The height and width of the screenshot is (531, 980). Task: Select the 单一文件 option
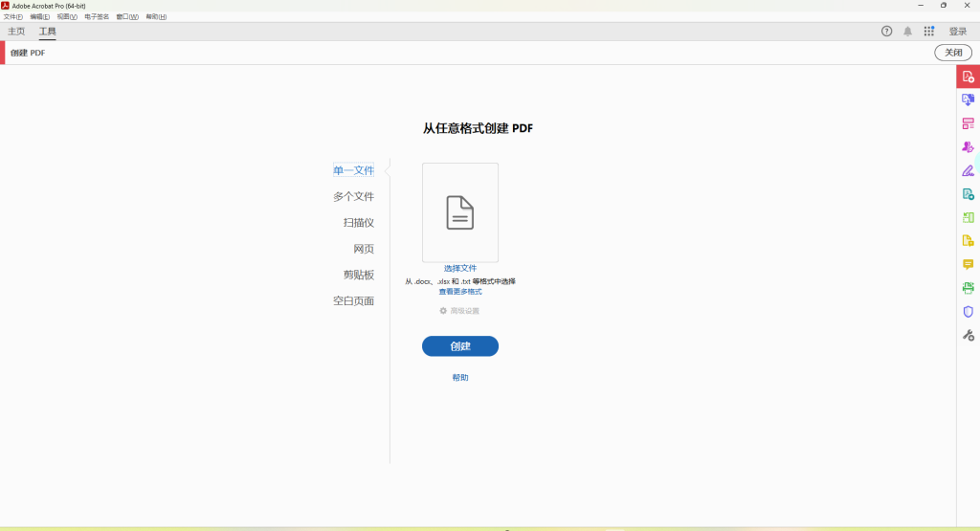point(354,170)
